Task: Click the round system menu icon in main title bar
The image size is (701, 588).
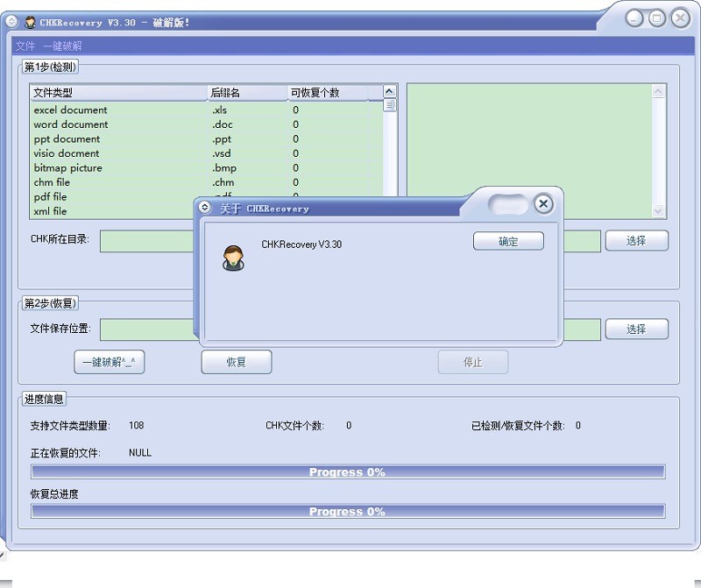Action: 11,21
